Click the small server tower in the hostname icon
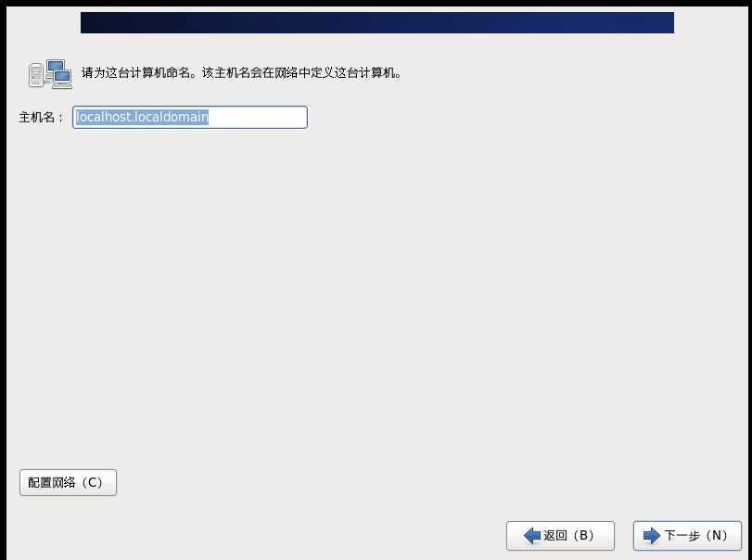This screenshot has height=560, width=752. pos(35,74)
